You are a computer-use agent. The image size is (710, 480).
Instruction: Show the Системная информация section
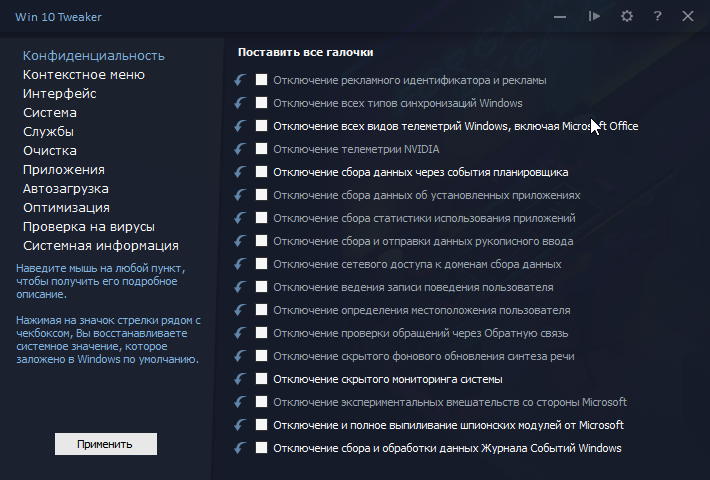(101, 246)
